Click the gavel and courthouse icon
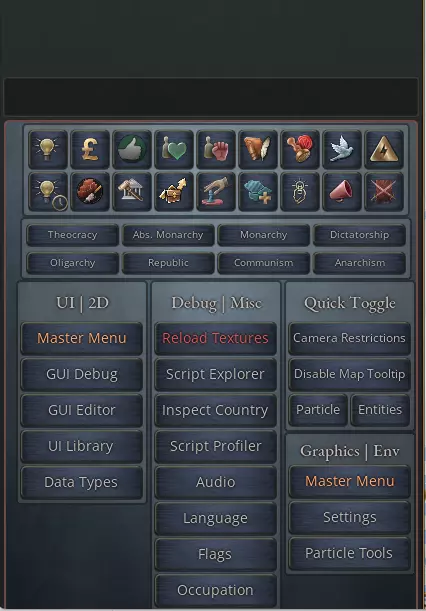This screenshot has width=426, height=611. coord(132,192)
